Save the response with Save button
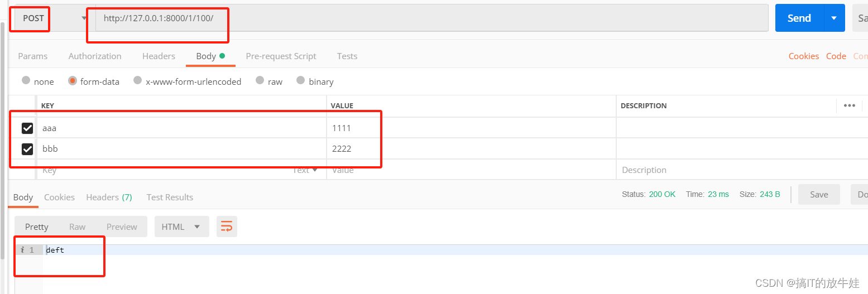 coord(819,194)
